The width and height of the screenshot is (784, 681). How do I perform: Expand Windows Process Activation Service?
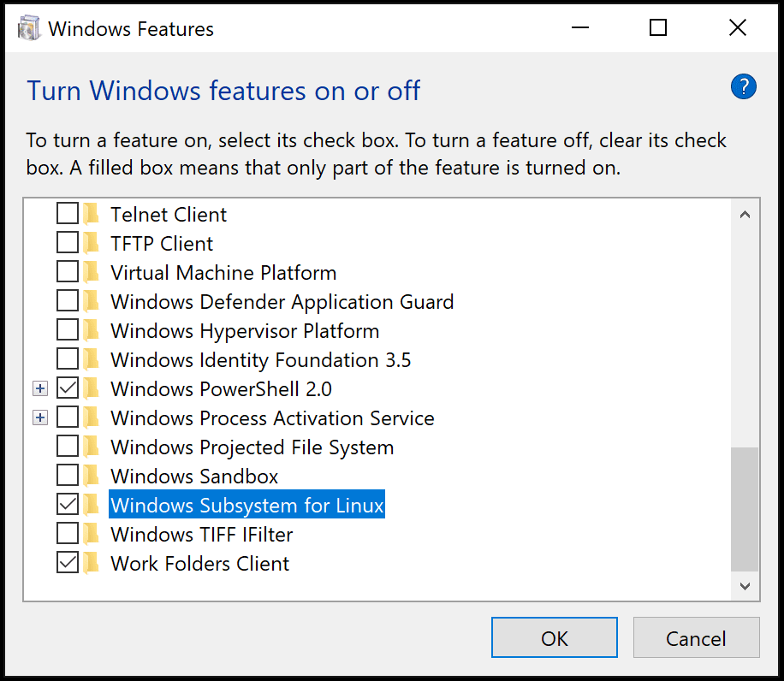(x=39, y=417)
